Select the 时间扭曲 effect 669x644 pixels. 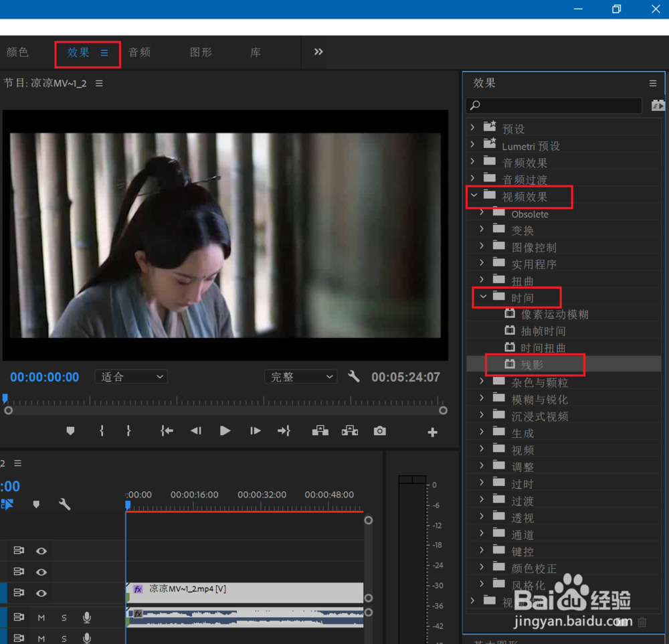point(543,348)
